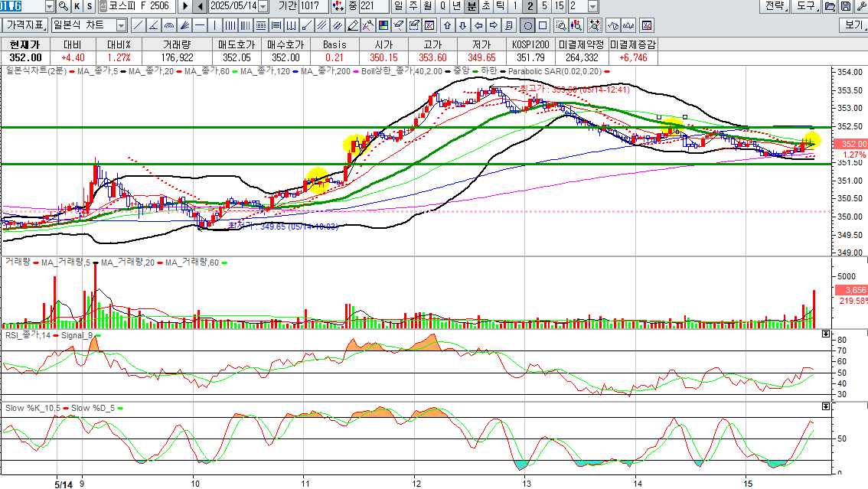
Task: Set the 5-minute interval button
Action: click(x=544, y=6)
